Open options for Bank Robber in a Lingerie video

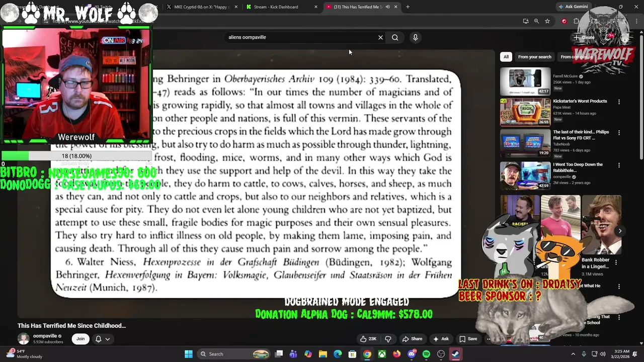616,262
